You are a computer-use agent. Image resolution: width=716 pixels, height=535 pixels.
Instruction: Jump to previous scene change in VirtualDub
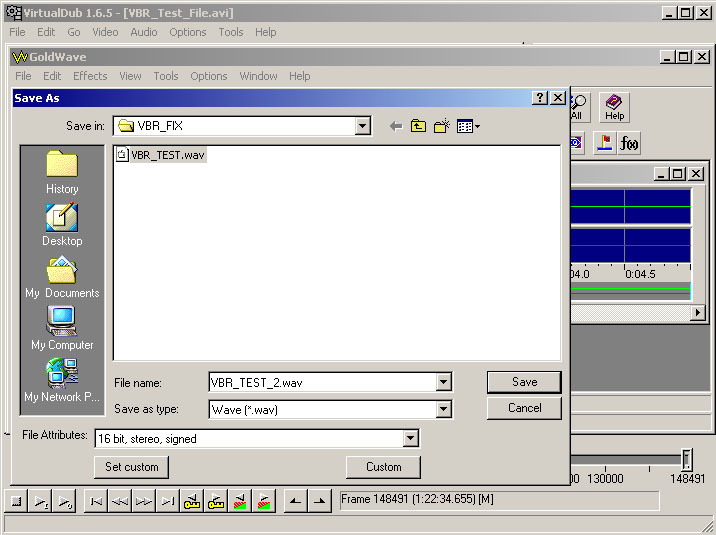[240, 502]
